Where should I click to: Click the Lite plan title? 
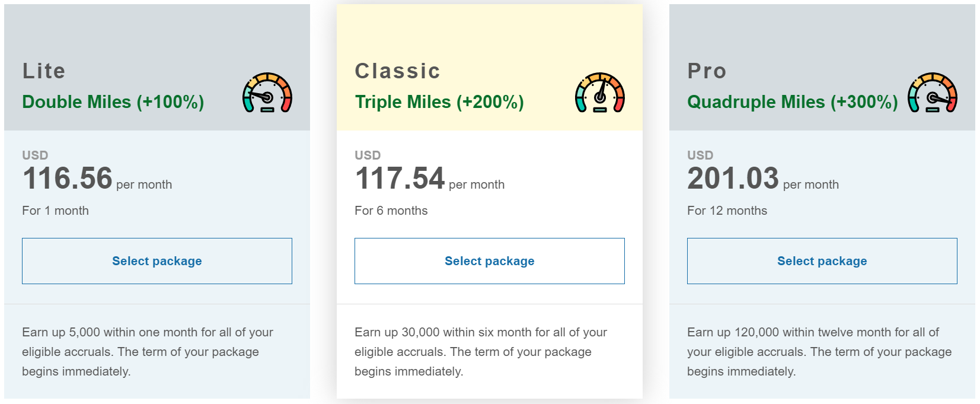[44, 71]
